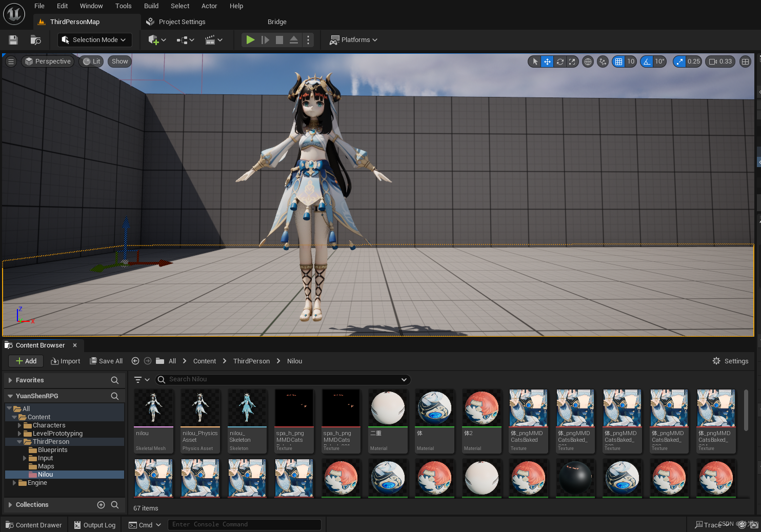Go back in Content Browser history
This screenshot has height=532, width=761.
(x=135, y=361)
